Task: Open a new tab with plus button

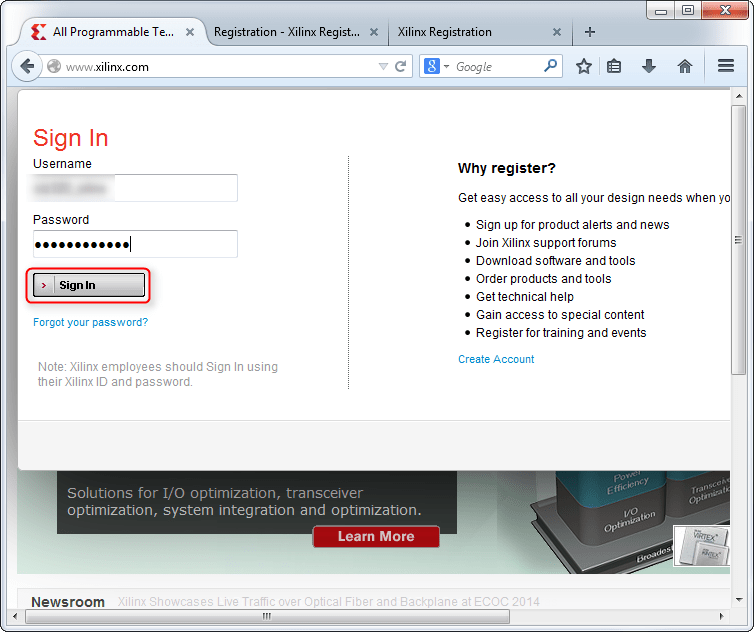Action: pyautogui.click(x=590, y=32)
